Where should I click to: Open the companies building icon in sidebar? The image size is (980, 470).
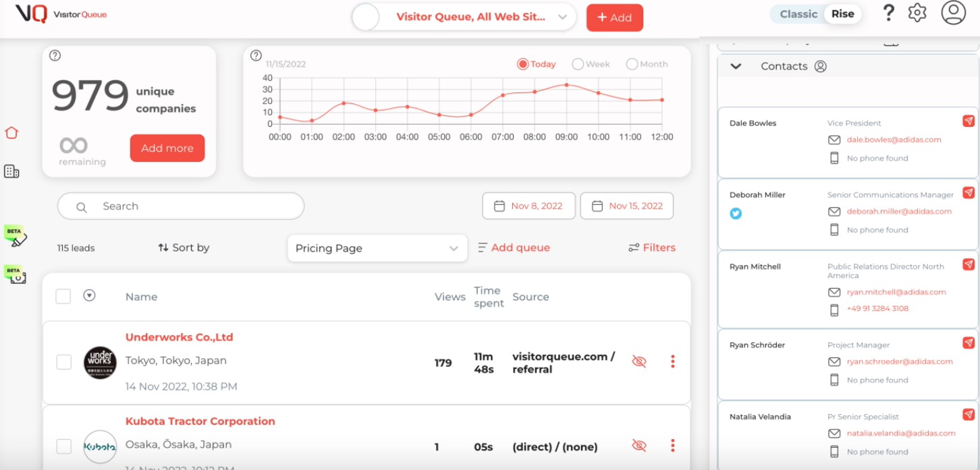tap(11, 171)
